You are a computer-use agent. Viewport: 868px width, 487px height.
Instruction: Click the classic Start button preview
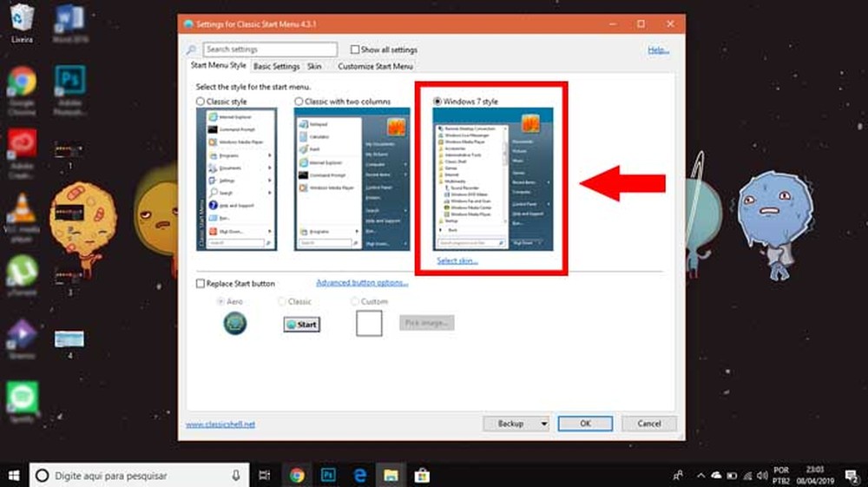pos(302,325)
